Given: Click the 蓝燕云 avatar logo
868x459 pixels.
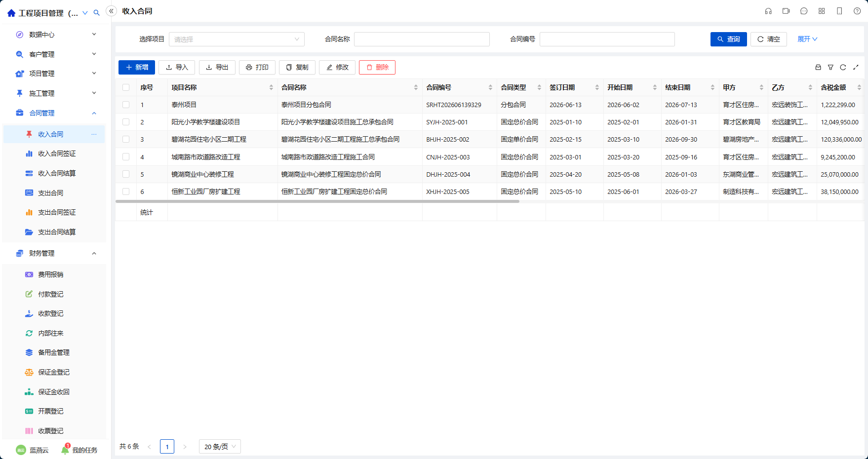Looking at the screenshot, I should click(x=21, y=450).
